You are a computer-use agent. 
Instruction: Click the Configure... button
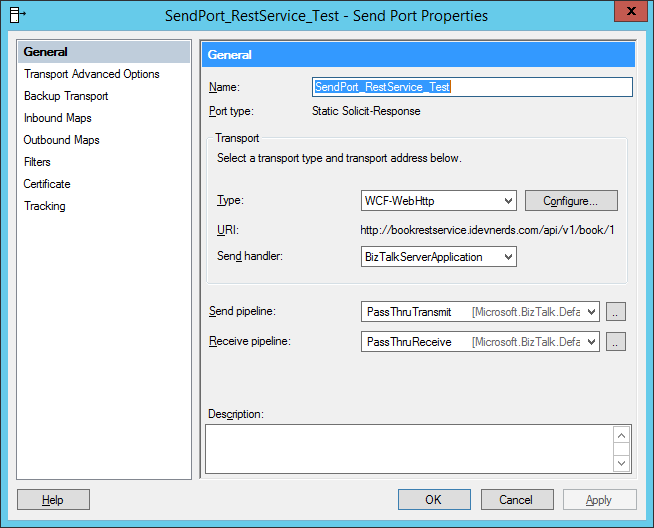[x=571, y=201]
